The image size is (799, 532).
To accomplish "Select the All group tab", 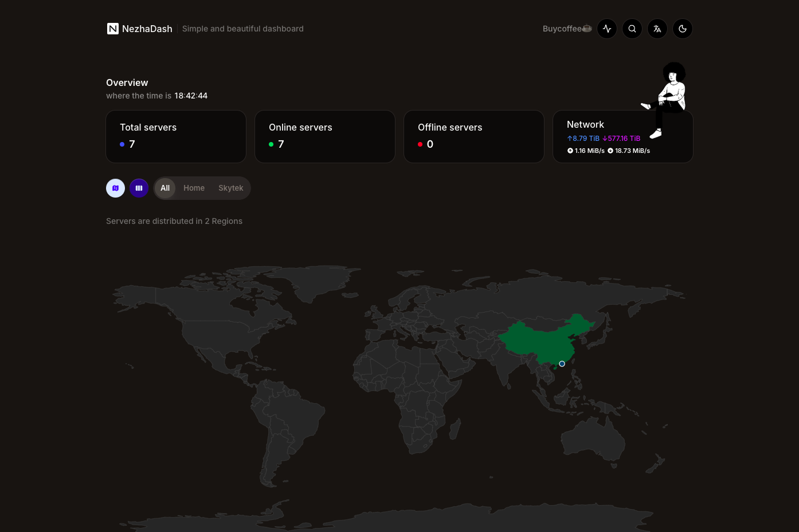I will click(x=165, y=188).
